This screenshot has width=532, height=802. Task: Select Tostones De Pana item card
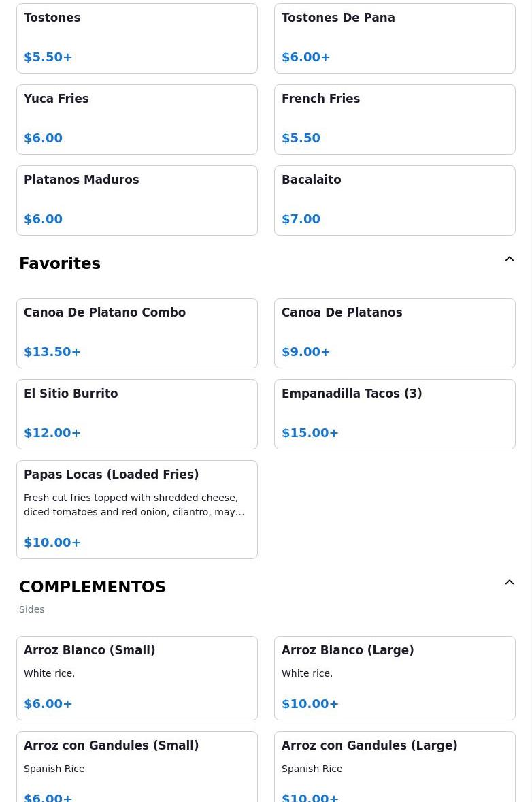(395, 38)
